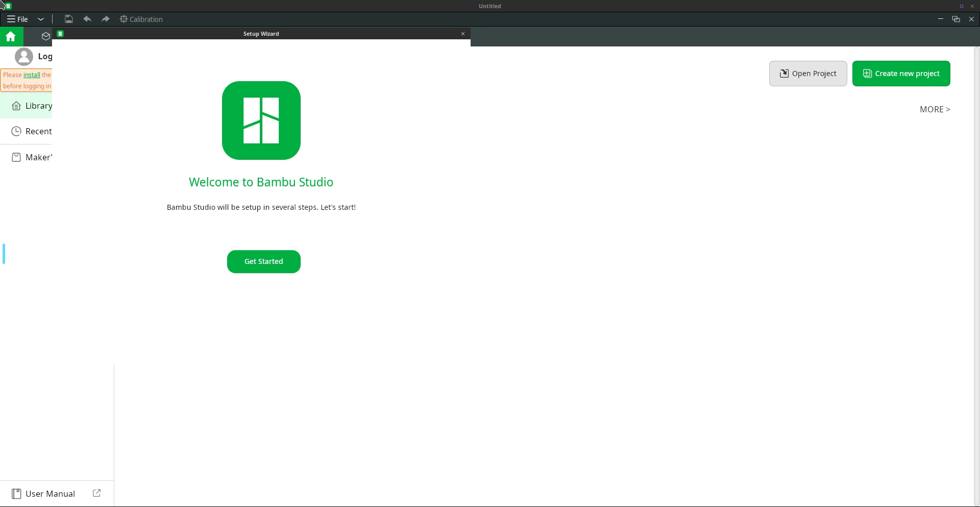Open the File hamburger menu
The image size is (980, 507).
[17, 19]
